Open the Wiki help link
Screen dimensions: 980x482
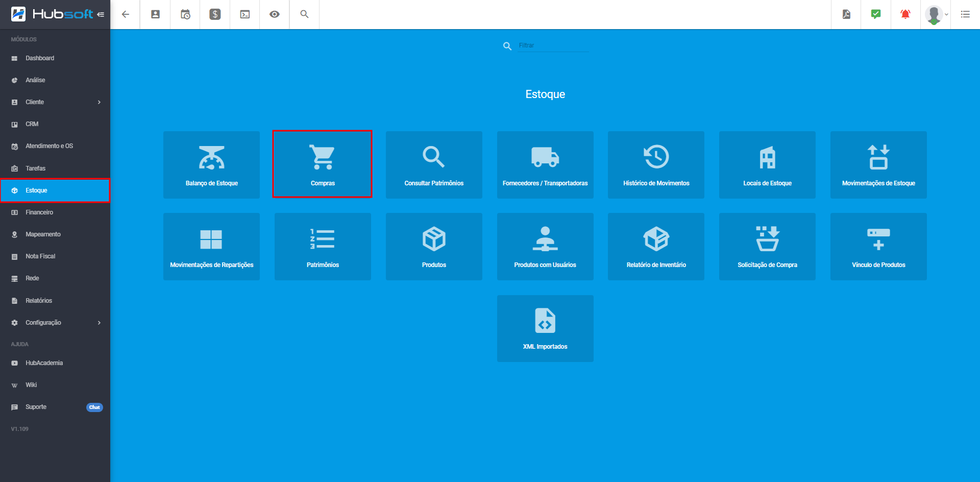[31, 385]
